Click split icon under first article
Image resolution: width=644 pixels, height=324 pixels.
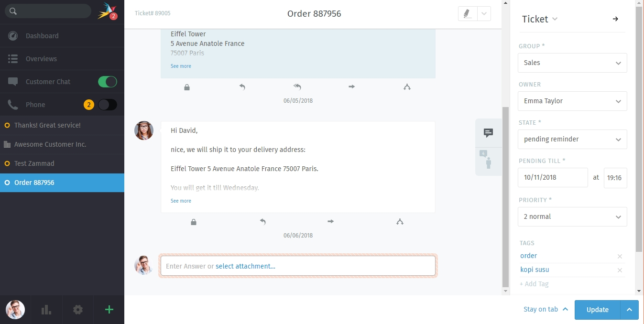(407, 87)
